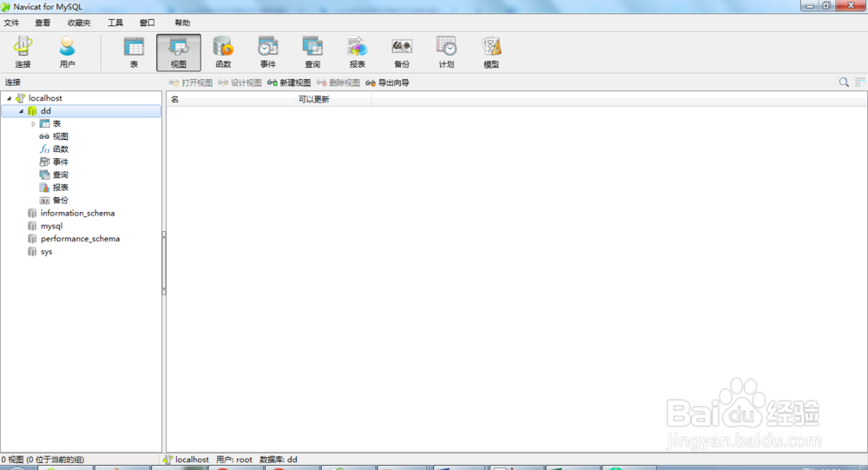The image size is (868, 470).
Task: Expand the Tables (表) tree node
Action: 33,123
